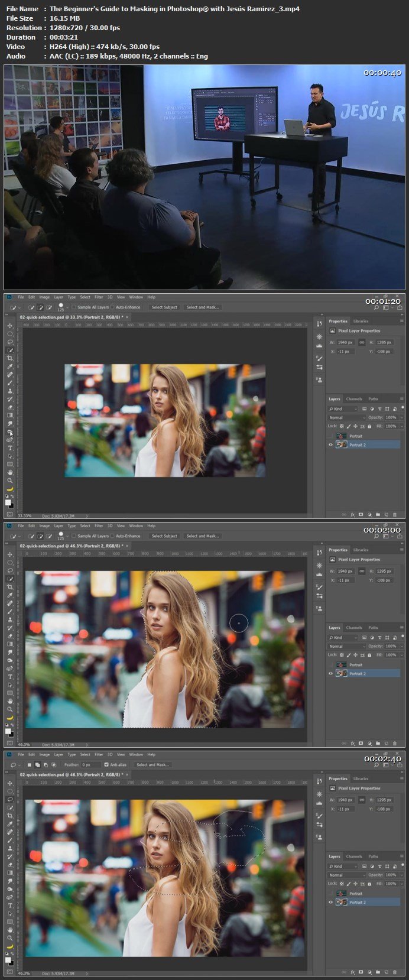This screenshot has width=409, height=980.
Task: Click foreground color swatch in the 00:02:00 frame
Action: (8, 731)
